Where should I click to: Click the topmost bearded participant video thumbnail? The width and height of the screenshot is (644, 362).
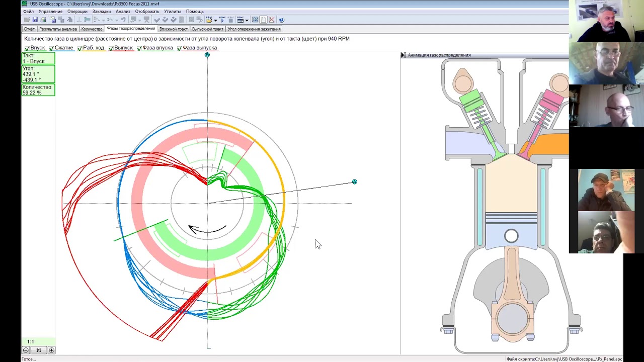click(x=606, y=21)
